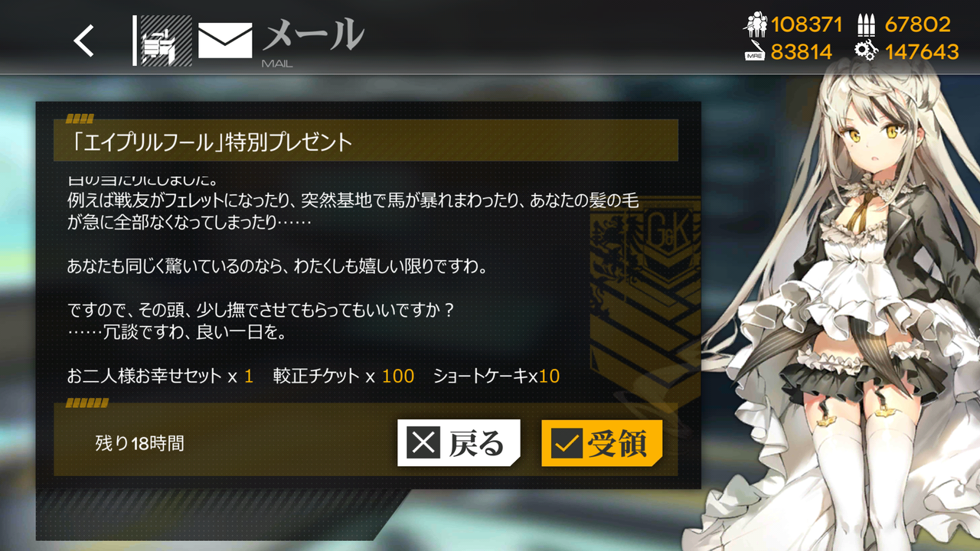Select the お二人様お幸せセット reward
The width and height of the screenshot is (980, 551).
tap(160, 376)
